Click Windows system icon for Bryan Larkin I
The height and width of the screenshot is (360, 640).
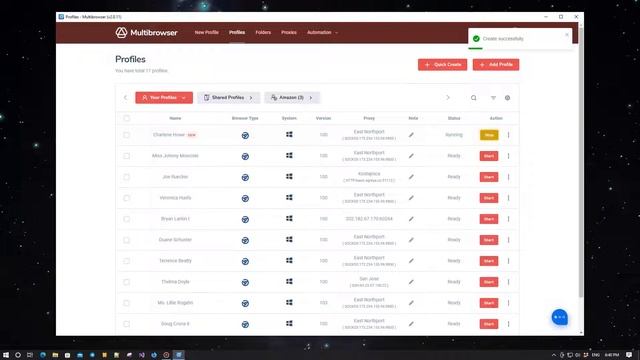289,218
